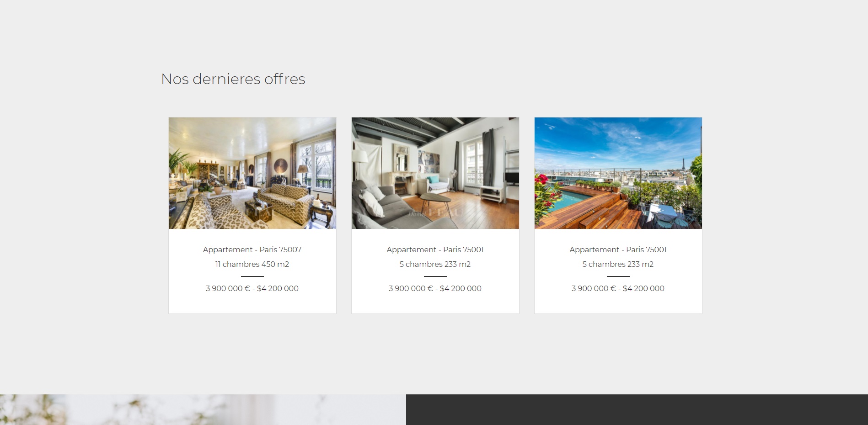Select the middle card's 5 chambres 233 m2 text
868x425 pixels.
[x=435, y=264]
